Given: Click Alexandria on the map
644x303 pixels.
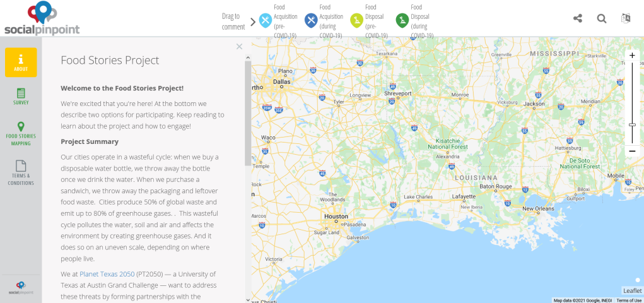Looking at the screenshot, I should coord(448,157).
